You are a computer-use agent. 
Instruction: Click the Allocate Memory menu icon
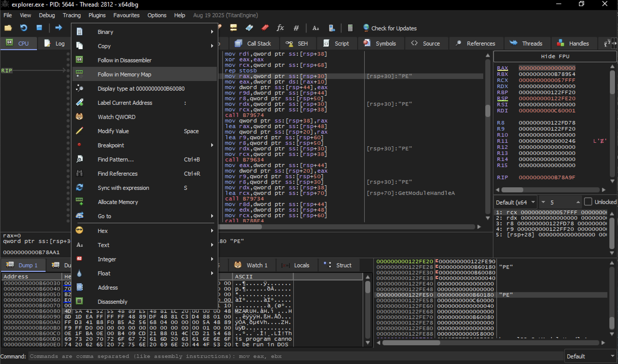(80, 202)
